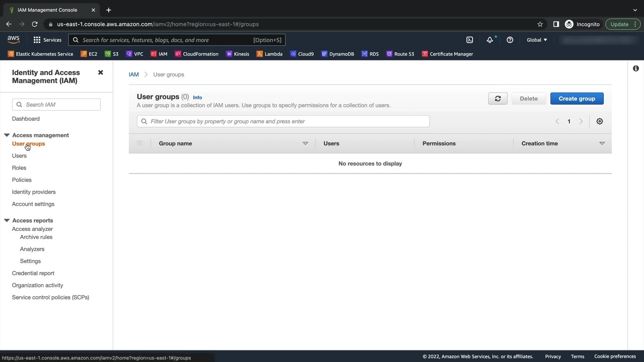The image size is (644, 362).
Task: Click the filter user groups field
Action: tap(283, 121)
